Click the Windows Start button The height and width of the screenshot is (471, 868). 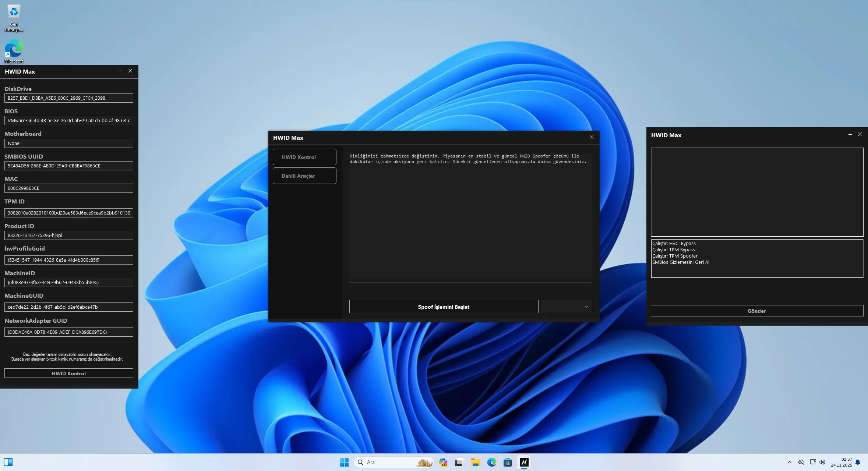pos(344,462)
